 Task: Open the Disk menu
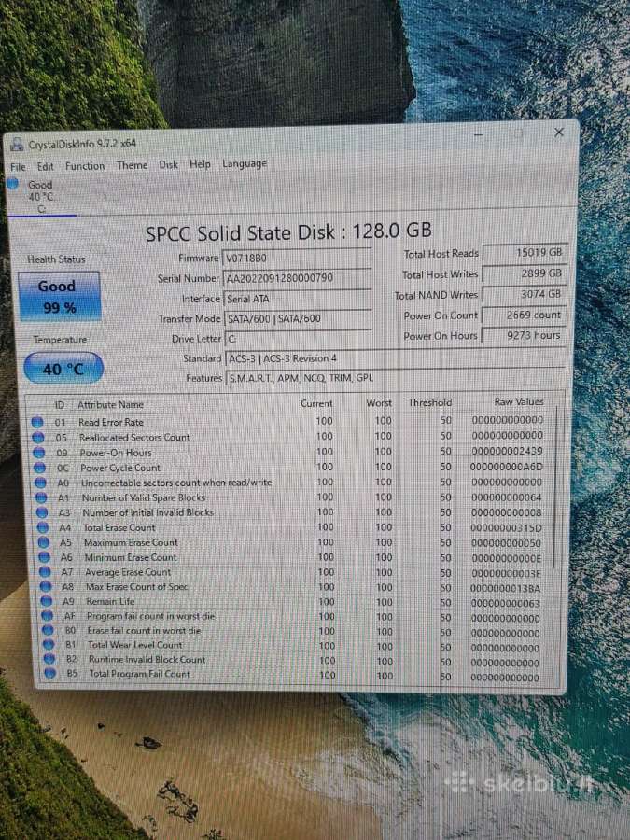point(168,164)
